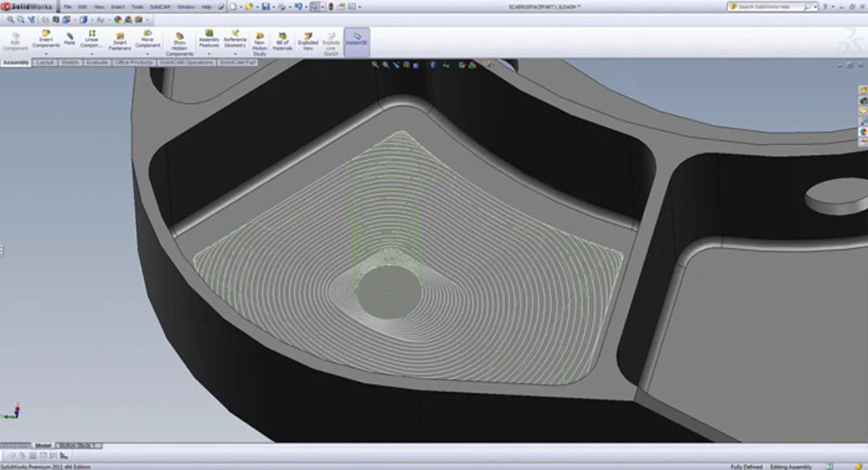Image resolution: width=868 pixels, height=470 pixels.
Task: Click the Save icon in top toolbar
Action: click(265, 6)
